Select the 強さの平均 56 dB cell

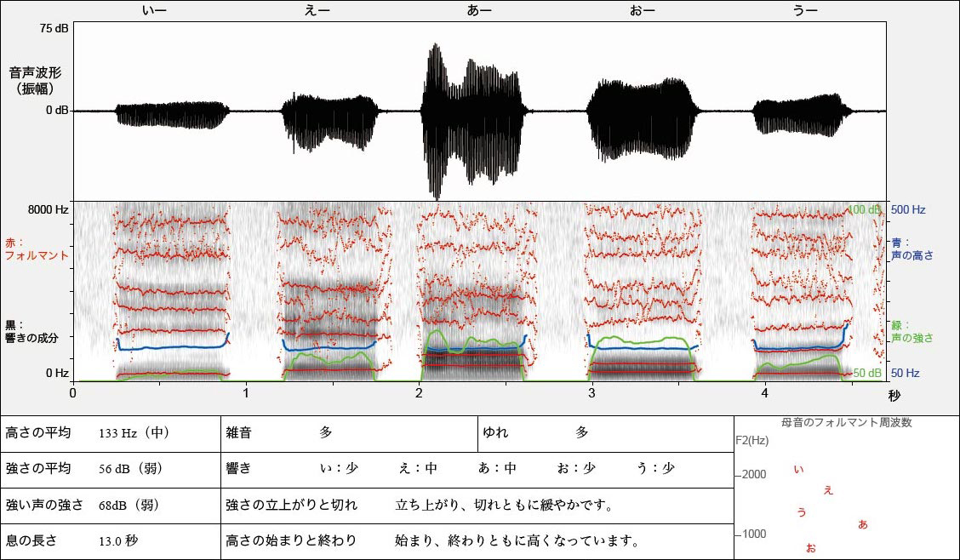click(x=111, y=469)
